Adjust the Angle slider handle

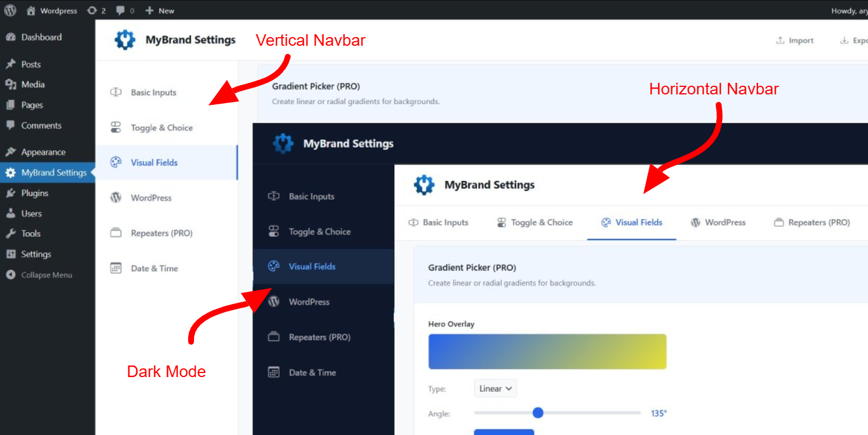[x=538, y=412]
